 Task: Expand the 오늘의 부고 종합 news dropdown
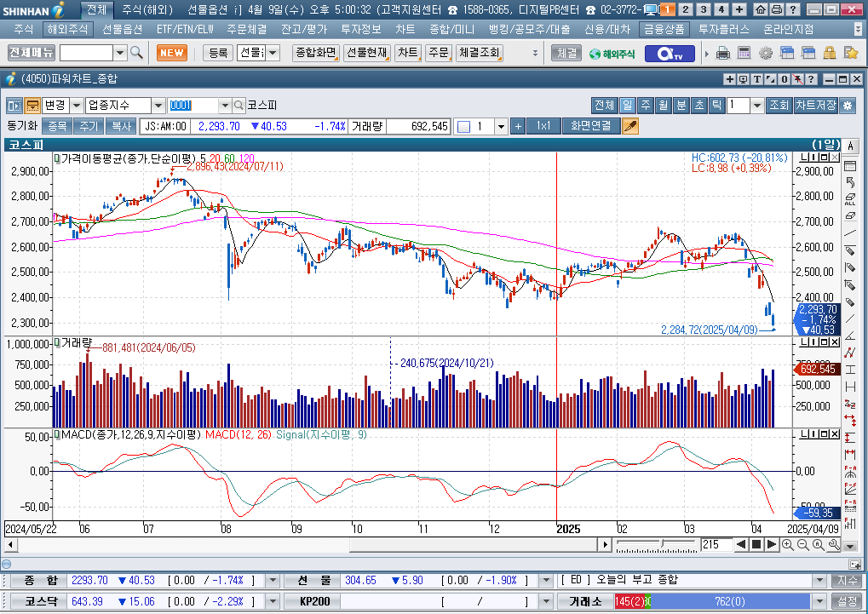click(819, 580)
